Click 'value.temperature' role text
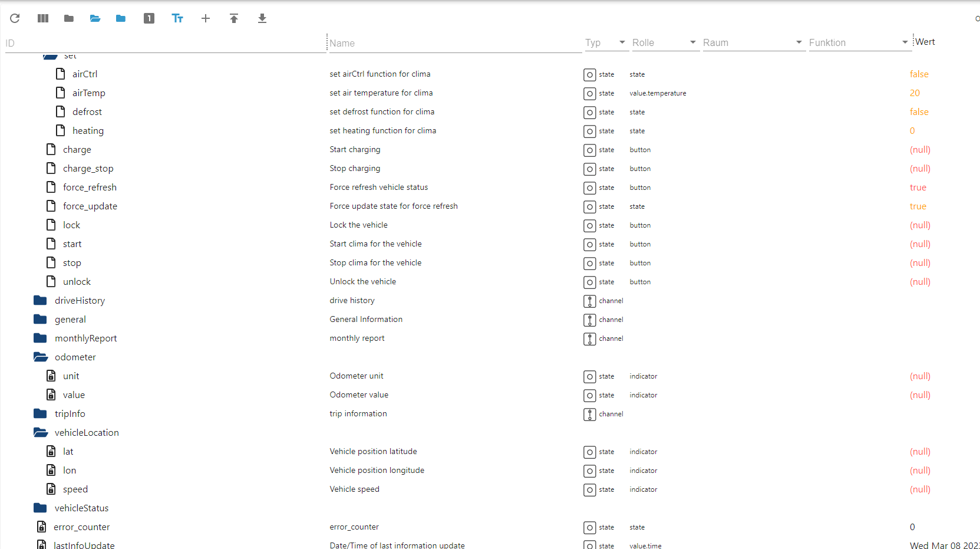This screenshot has width=980, height=549. 658,93
